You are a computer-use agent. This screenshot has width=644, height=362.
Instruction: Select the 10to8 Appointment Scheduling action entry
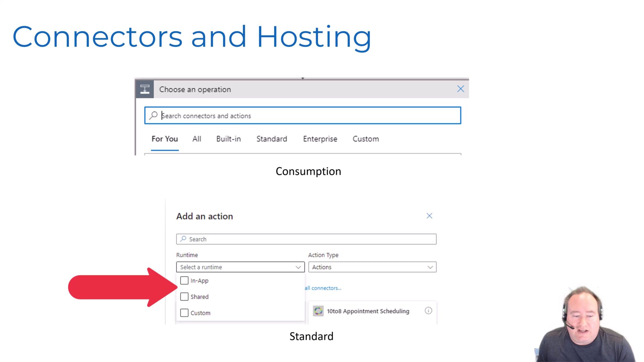tap(367, 311)
